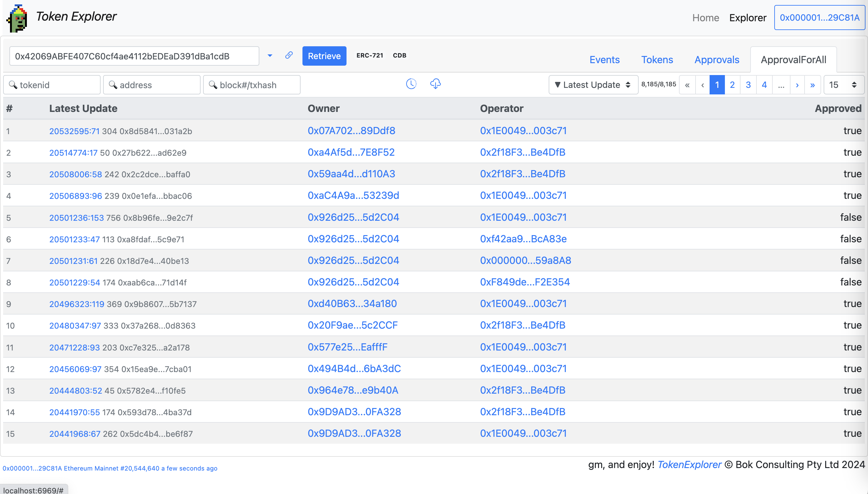Open the contract address dropdown caret
The height and width of the screenshot is (494, 868).
point(270,56)
